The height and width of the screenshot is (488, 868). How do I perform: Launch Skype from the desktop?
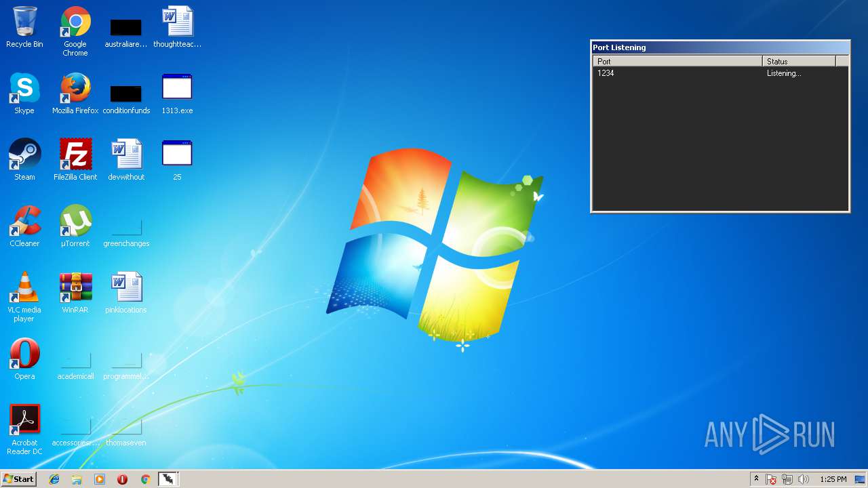[x=24, y=94]
